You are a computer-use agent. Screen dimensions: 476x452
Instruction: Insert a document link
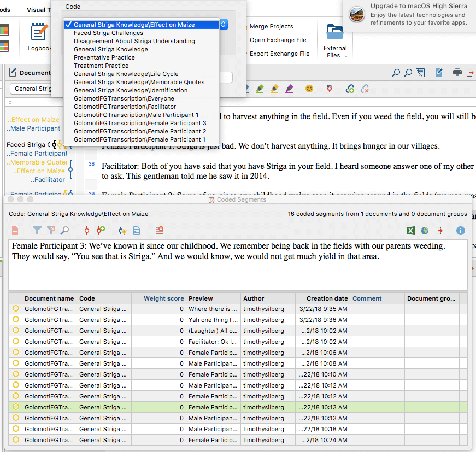tap(350, 89)
